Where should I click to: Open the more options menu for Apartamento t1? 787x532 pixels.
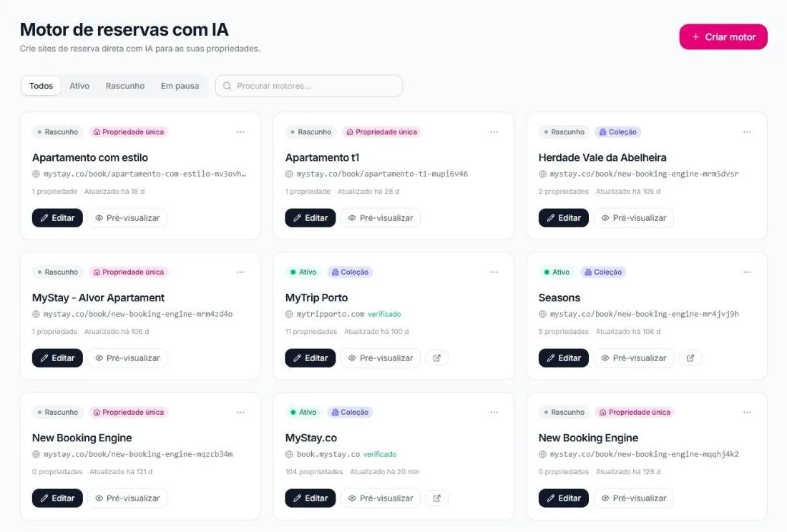494,132
